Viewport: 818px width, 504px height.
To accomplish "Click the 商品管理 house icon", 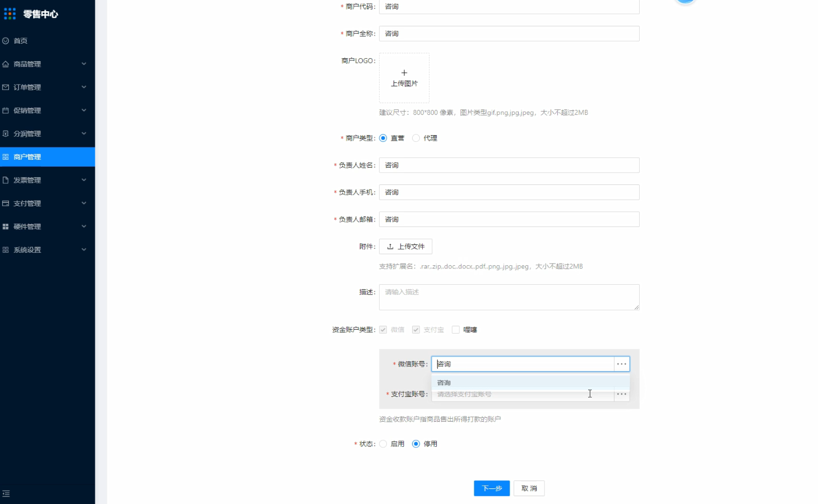I will coord(6,64).
